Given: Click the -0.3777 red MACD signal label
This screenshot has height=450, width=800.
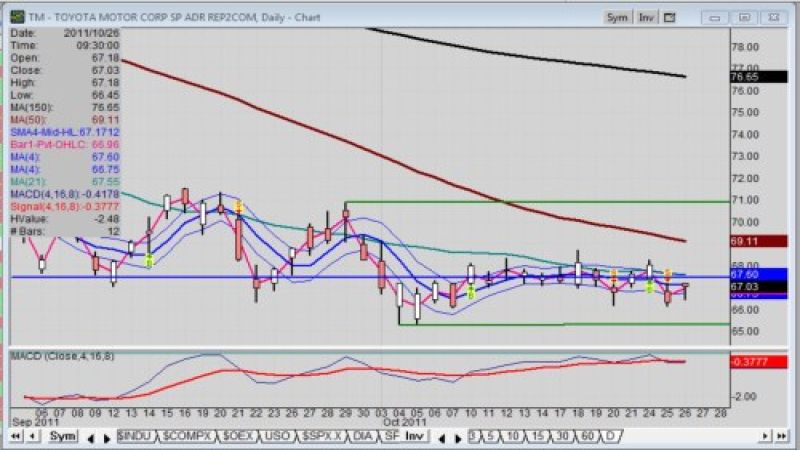Looking at the screenshot, I should click(x=759, y=362).
